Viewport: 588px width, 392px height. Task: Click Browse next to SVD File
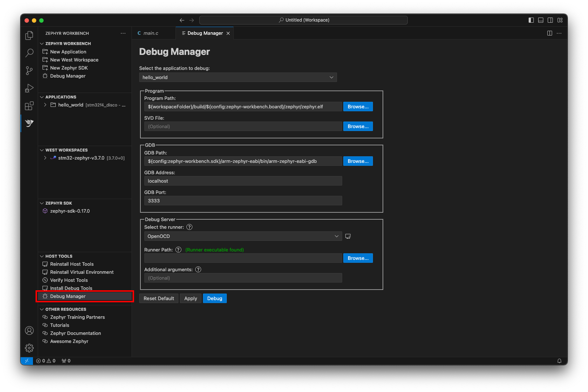tap(358, 126)
